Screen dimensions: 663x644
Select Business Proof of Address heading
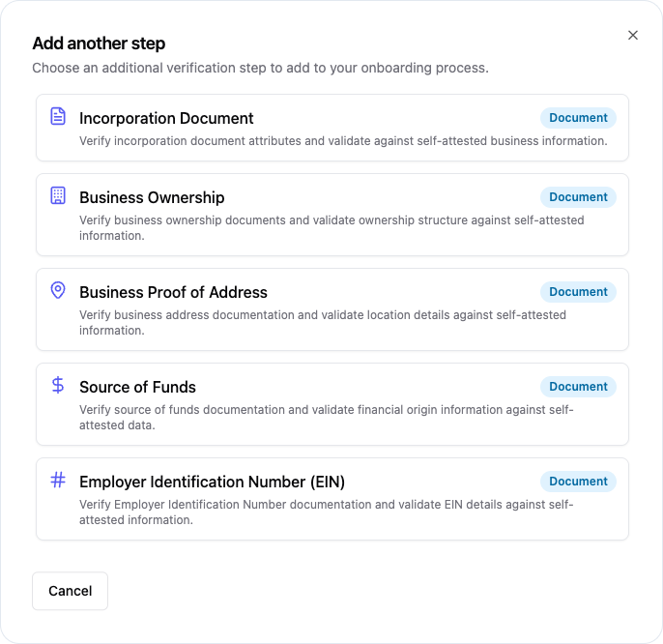(173, 292)
